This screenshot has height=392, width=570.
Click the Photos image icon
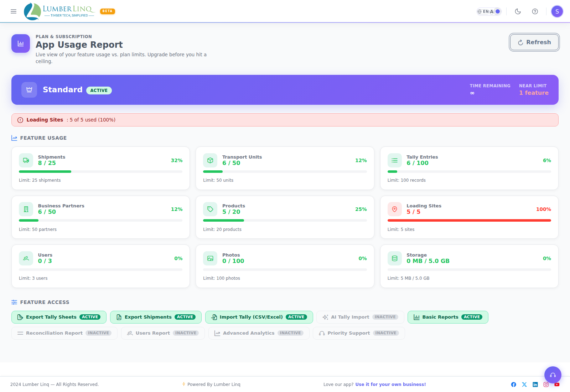210,258
